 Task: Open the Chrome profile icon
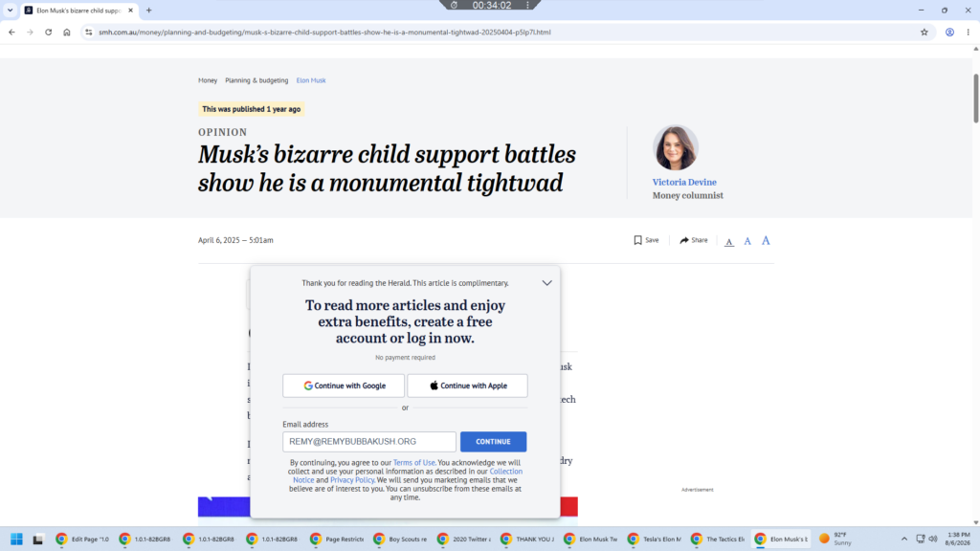[x=949, y=32]
